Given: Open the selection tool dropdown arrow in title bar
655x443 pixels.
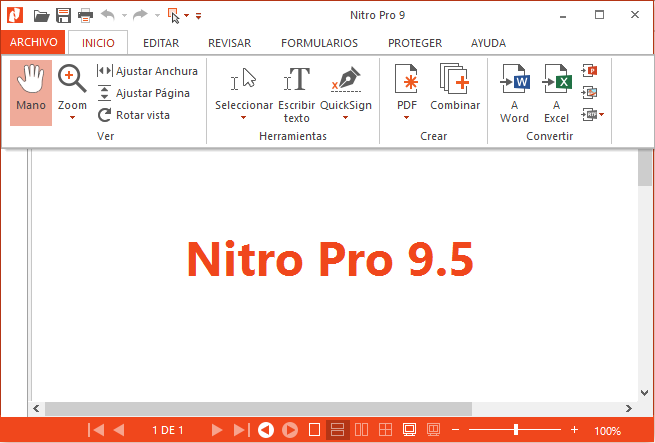Looking at the screenshot, I should [x=186, y=16].
